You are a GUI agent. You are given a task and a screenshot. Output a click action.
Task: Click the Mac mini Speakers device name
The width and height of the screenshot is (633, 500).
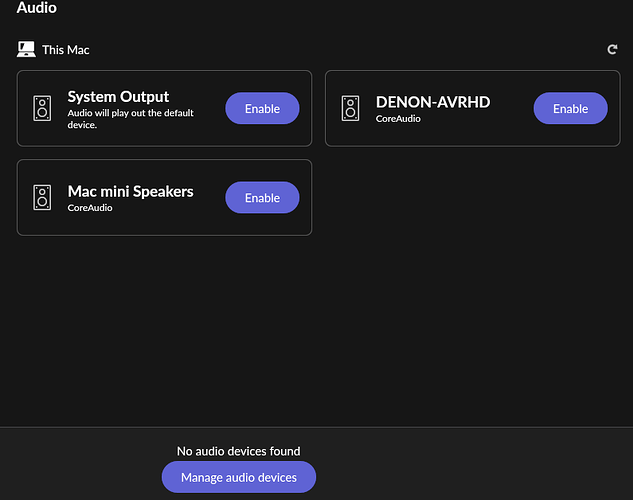[x=130, y=191]
